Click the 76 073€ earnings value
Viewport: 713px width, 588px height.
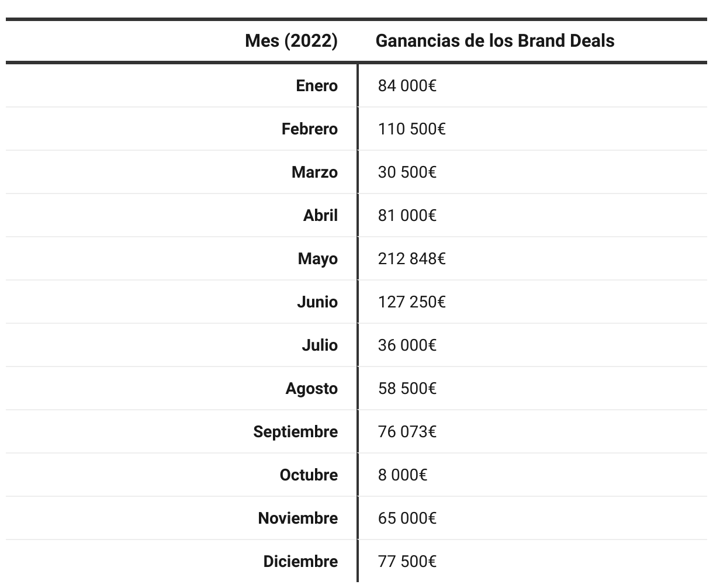tap(407, 432)
